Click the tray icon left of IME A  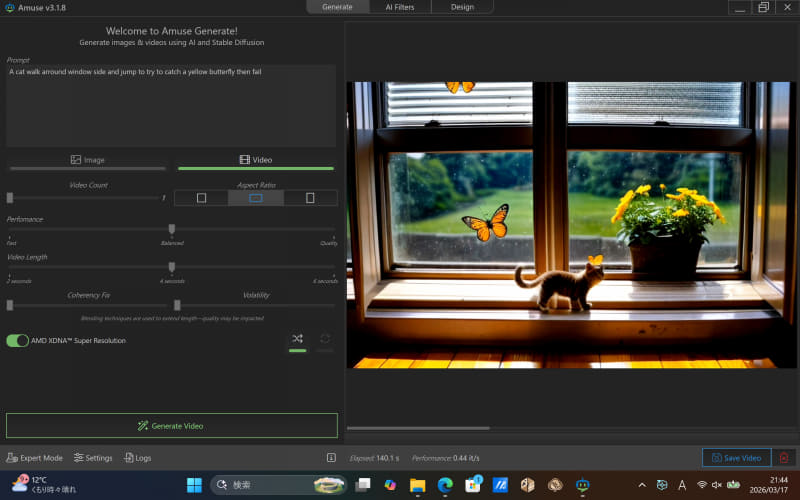click(662, 485)
